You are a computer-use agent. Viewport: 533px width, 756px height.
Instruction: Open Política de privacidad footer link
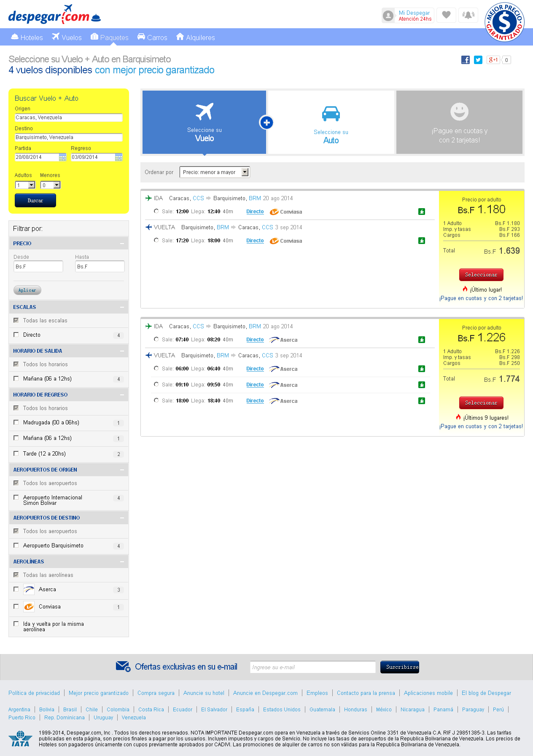click(34, 693)
